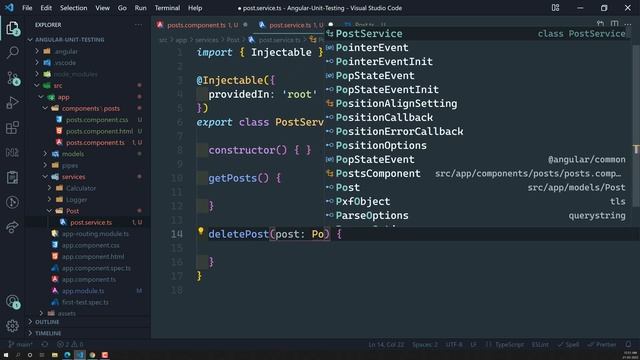Open Chrome from the taskbar
The image size is (640, 360).
92,355
